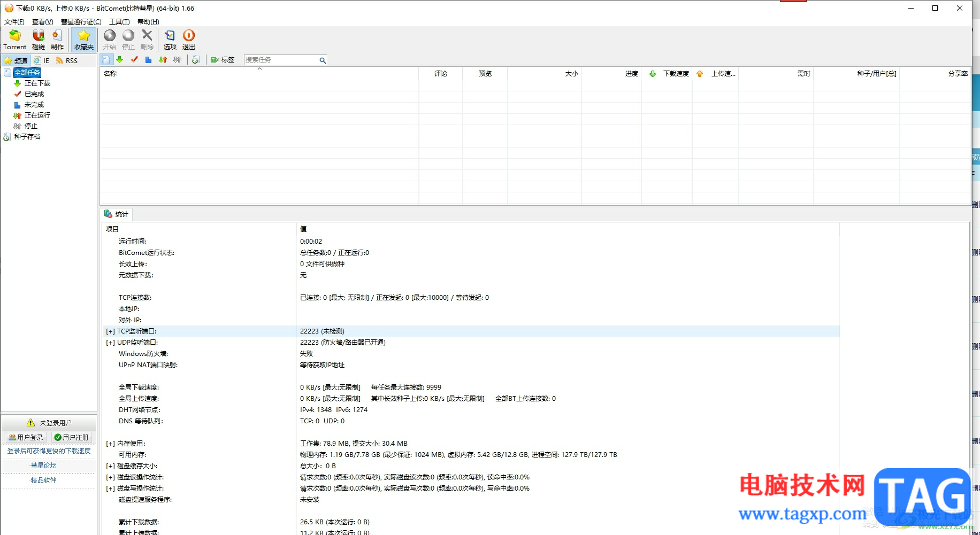
Task: Select 未完成 in the task tree
Action: point(34,105)
